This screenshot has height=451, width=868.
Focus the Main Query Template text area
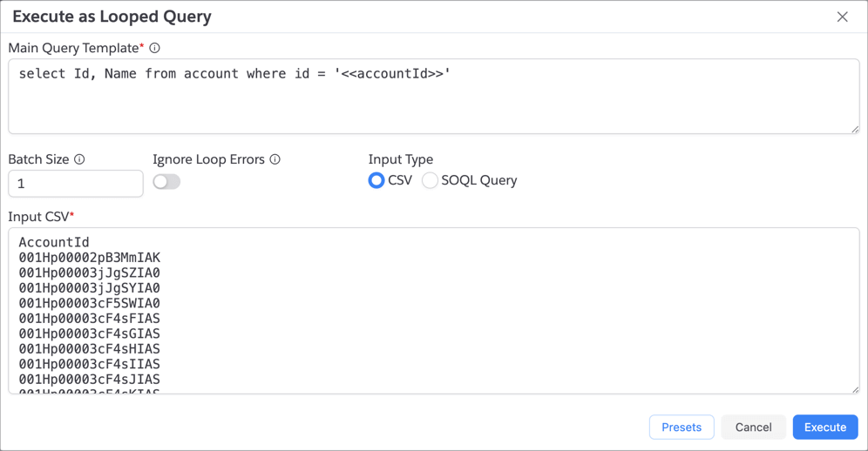coord(433,104)
